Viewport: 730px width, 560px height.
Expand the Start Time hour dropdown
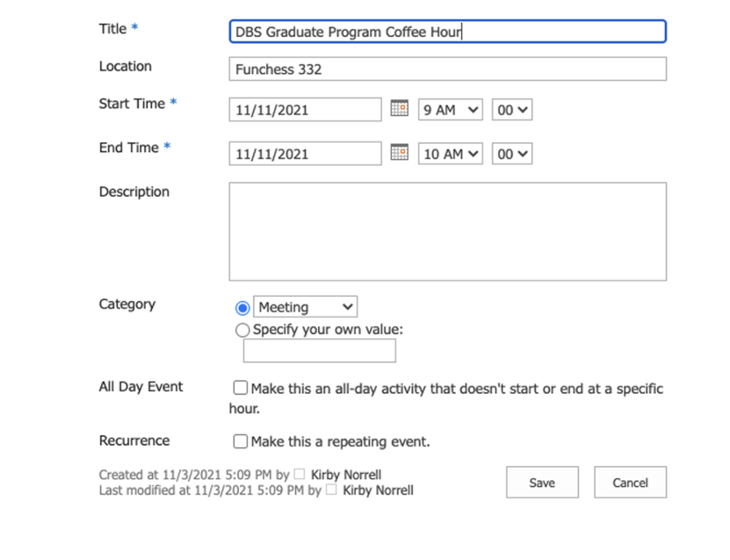(450, 110)
